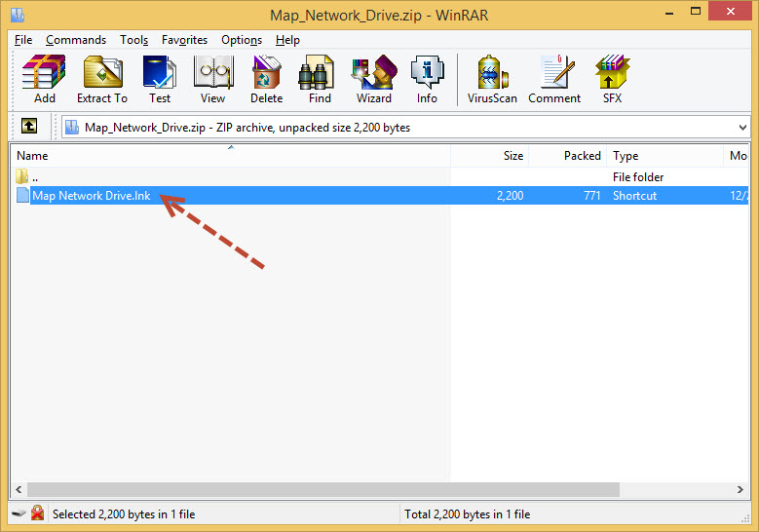Click horizontal scrollbar left arrow
The width and height of the screenshot is (759, 532).
coord(19,489)
